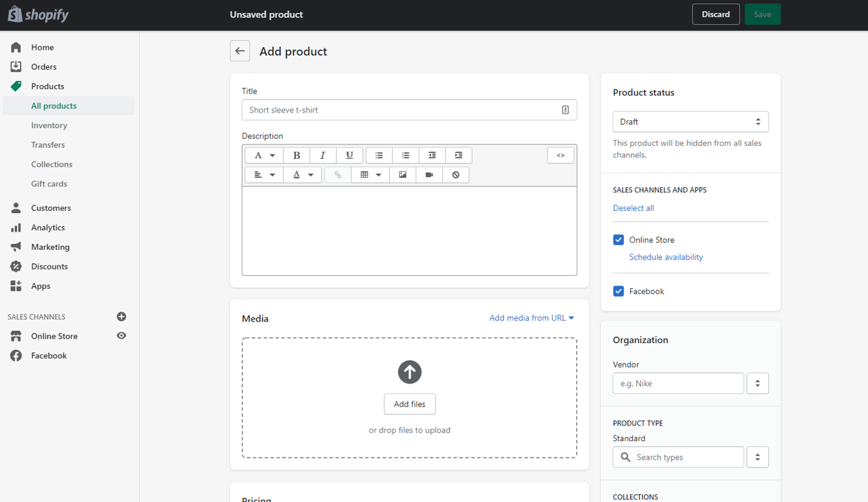Open Schedule availability for Online Store

666,257
